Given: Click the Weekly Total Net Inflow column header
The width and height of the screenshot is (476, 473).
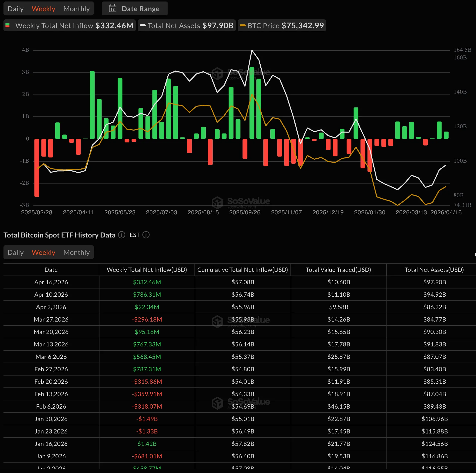Looking at the screenshot, I should pyautogui.click(x=147, y=270).
